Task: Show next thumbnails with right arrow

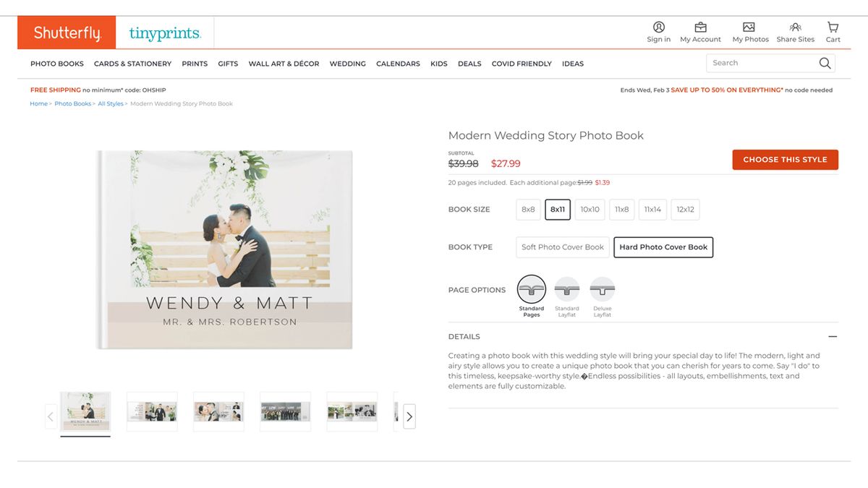Action: tap(409, 416)
